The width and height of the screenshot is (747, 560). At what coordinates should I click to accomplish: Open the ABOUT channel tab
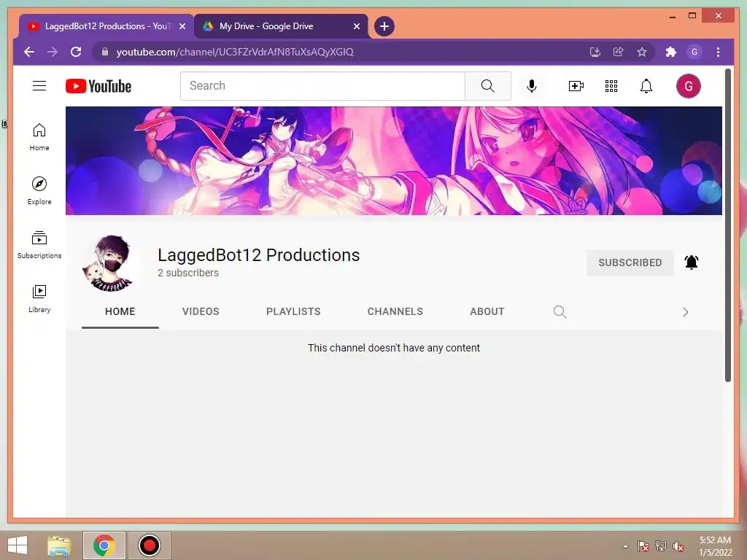pos(487,311)
